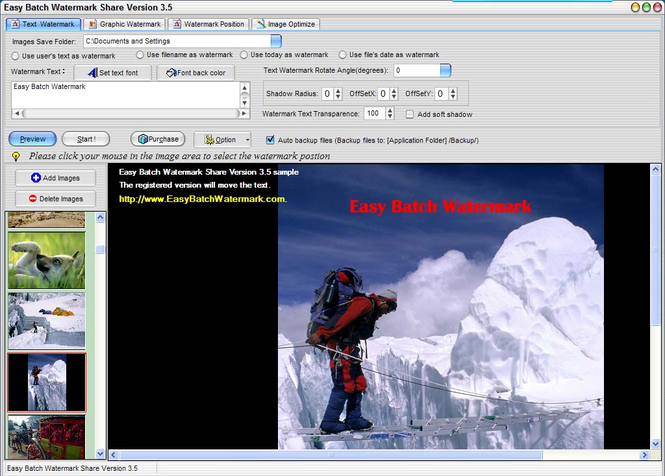Increase the Shadow Radius value
Viewport: 665px width, 476px height.
338,90
